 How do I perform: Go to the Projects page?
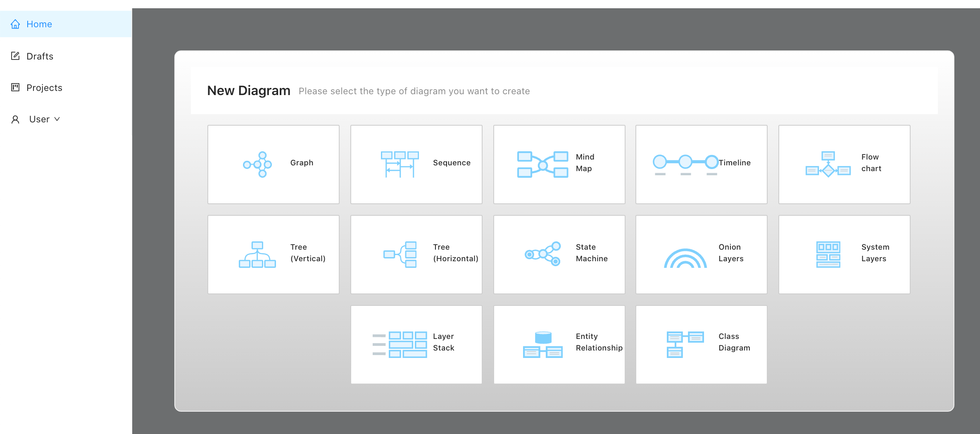(44, 88)
